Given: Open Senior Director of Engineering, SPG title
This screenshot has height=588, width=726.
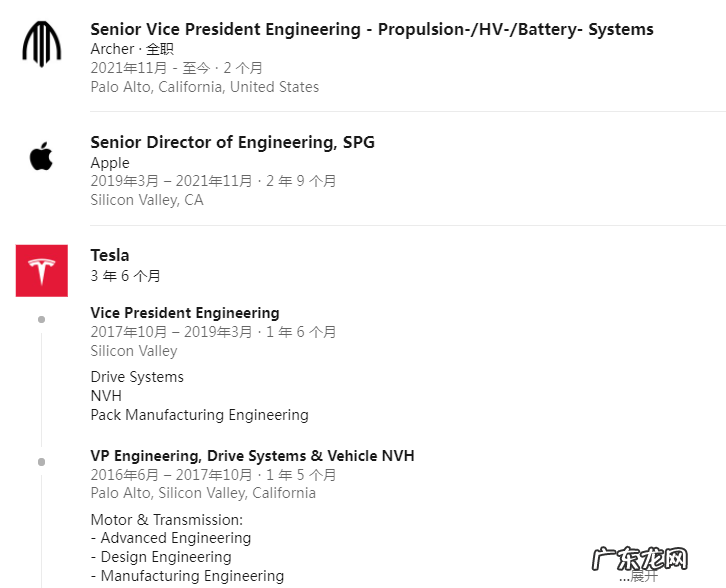Looking at the screenshot, I should click(232, 142).
